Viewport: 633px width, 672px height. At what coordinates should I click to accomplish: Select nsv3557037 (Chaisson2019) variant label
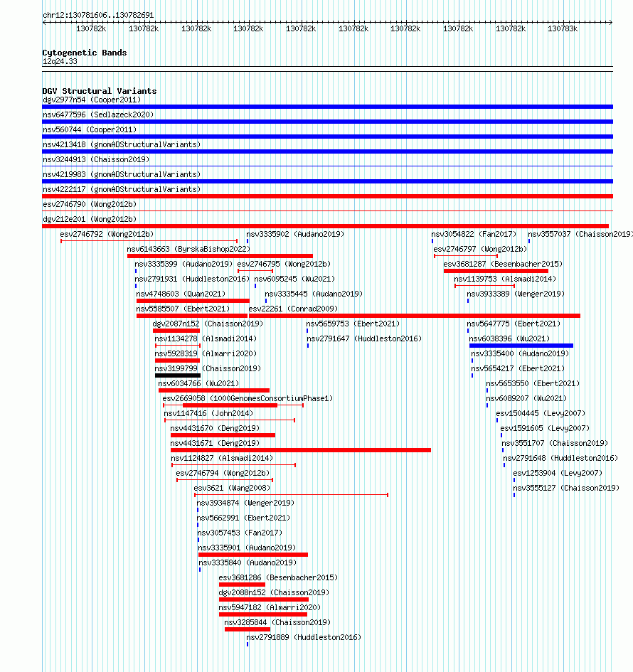[x=580, y=235]
